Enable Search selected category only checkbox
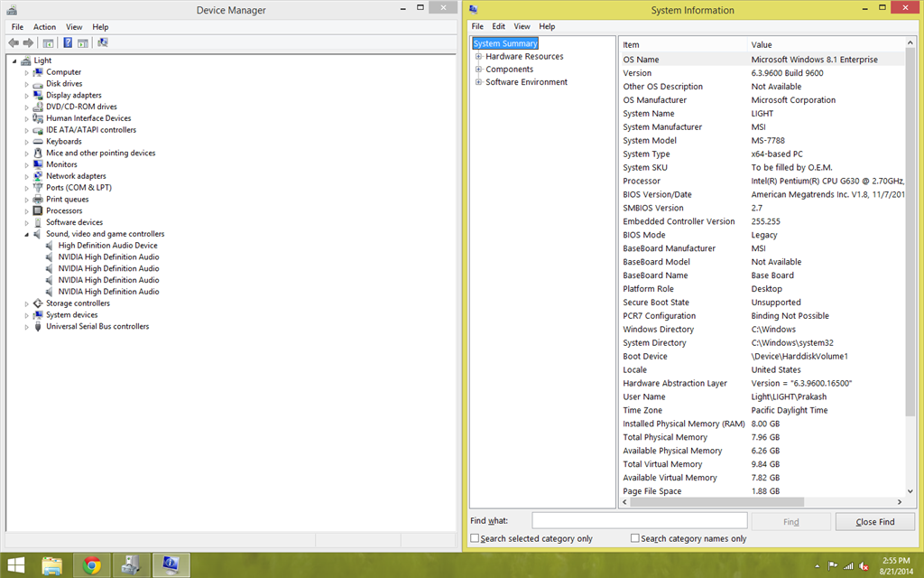 475,538
